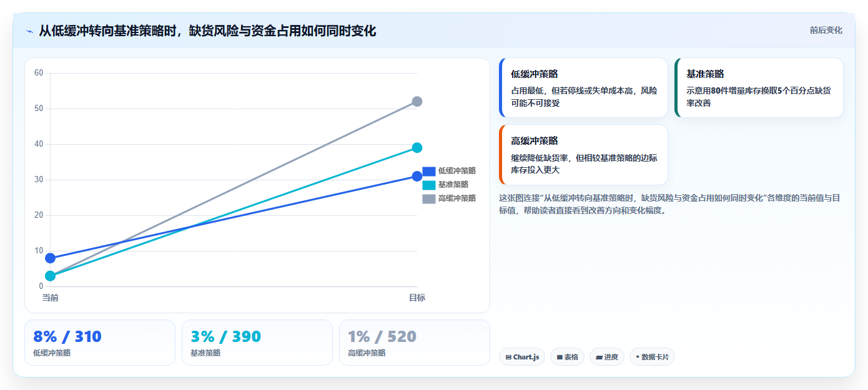The width and height of the screenshot is (868, 390).
Task: Click the 基准策略 legend label
Action: tap(453, 185)
